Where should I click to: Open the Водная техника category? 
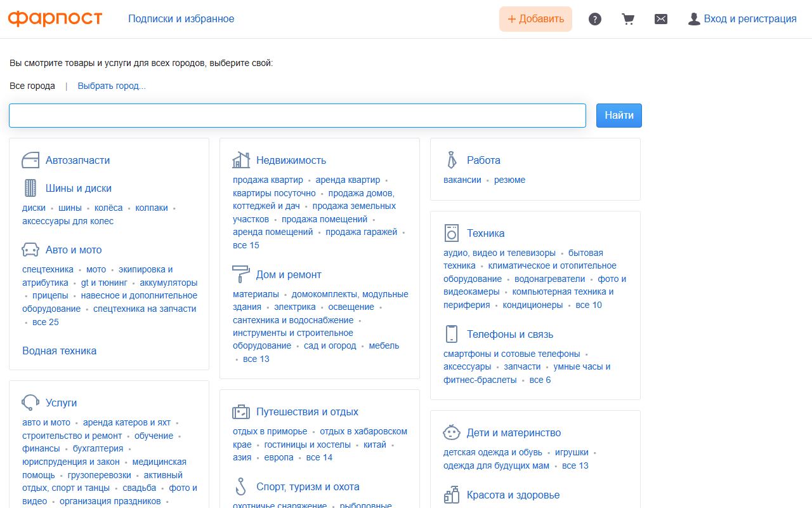click(x=60, y=351)
